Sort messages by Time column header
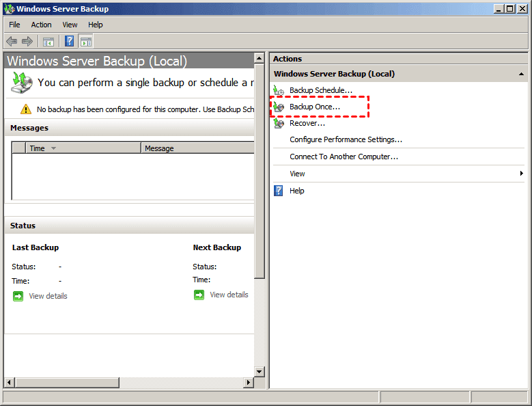The image size is (532, 406). click(x=83, y=148)
